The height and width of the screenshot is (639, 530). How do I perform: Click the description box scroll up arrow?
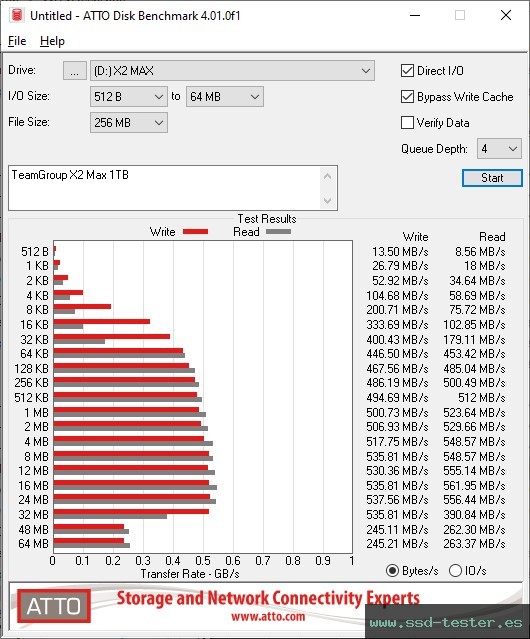click(x=328, y=176)
